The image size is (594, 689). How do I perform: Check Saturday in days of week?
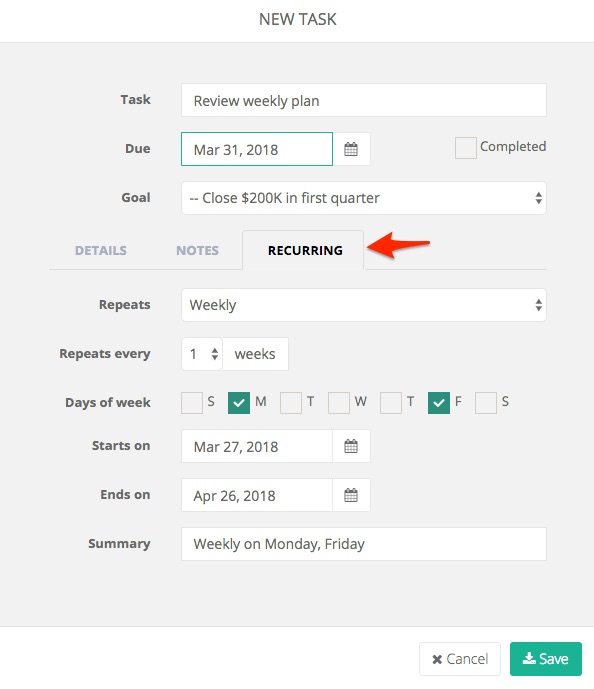485,403
